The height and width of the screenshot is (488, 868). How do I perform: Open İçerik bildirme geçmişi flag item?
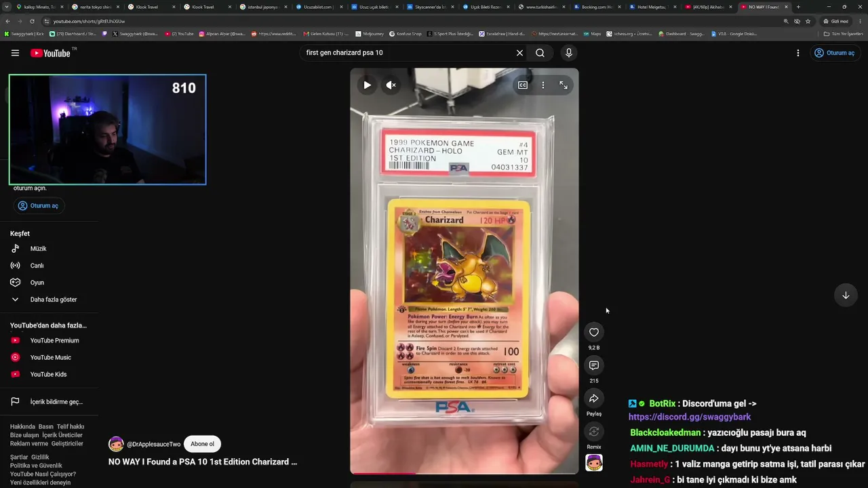(x=56, y=402)
